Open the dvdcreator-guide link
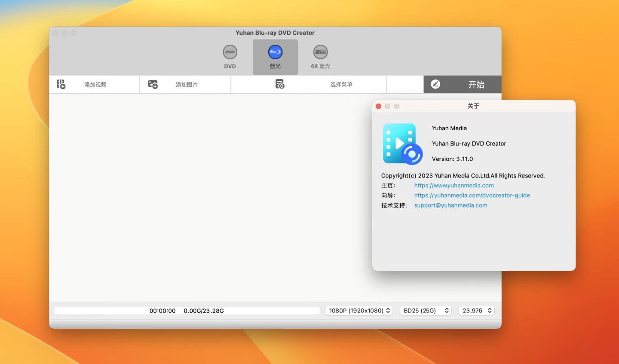Viewport: 619px width, 364px height. (472, 196)
